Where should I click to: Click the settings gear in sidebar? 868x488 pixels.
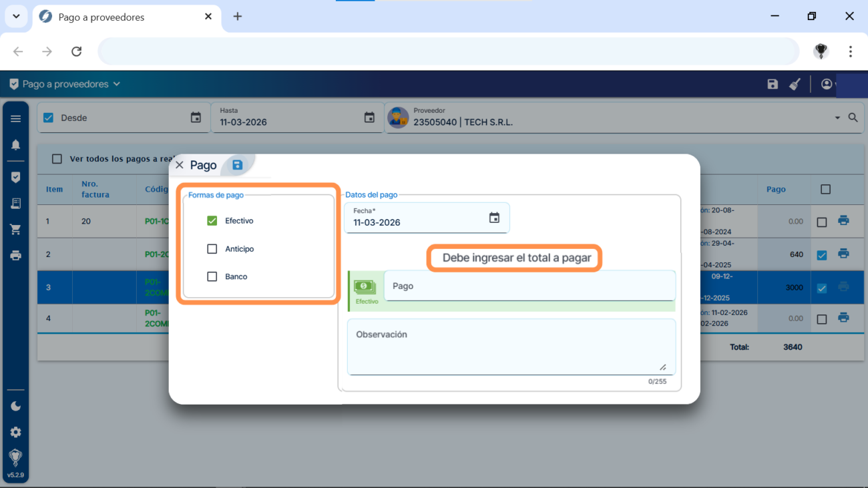click(x=16, y=432)
